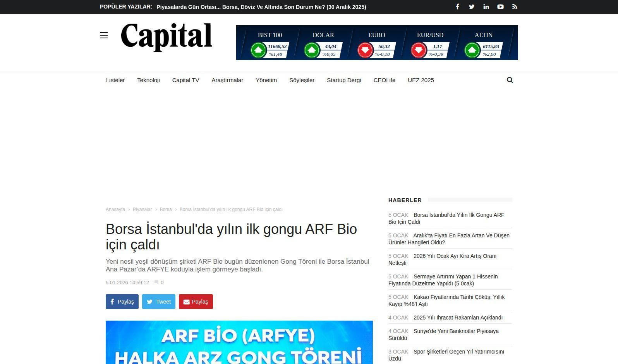Open the hamburger menu icon
Image resolution: width=618 pixels, height=364 pixels.
pyautogui.click(x=104, y=36)
